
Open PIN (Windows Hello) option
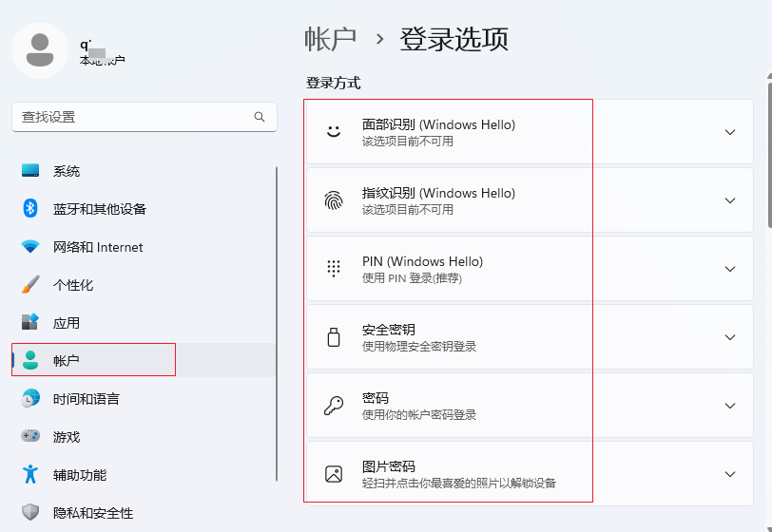pos(530,269)
